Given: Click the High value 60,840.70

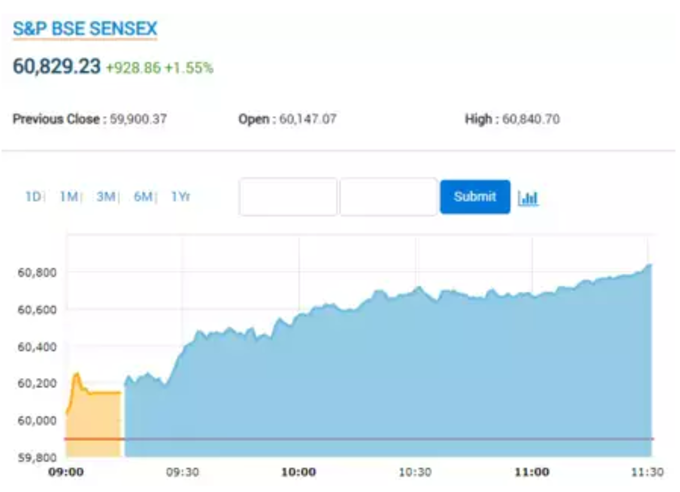Looking at the screenshot, I should click(531, 119).
